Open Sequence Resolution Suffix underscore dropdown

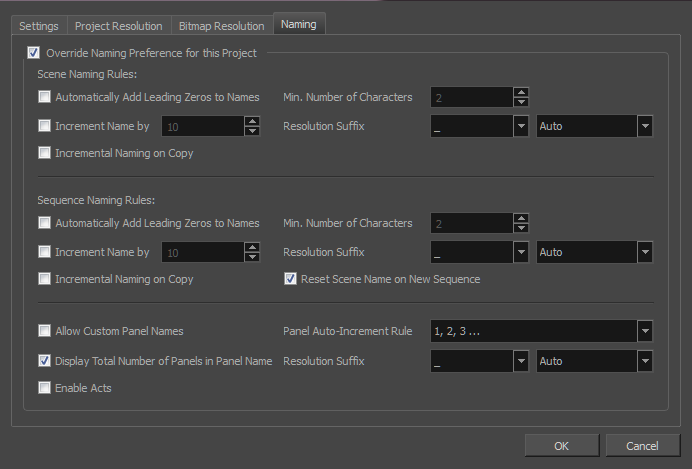point(479,252)
